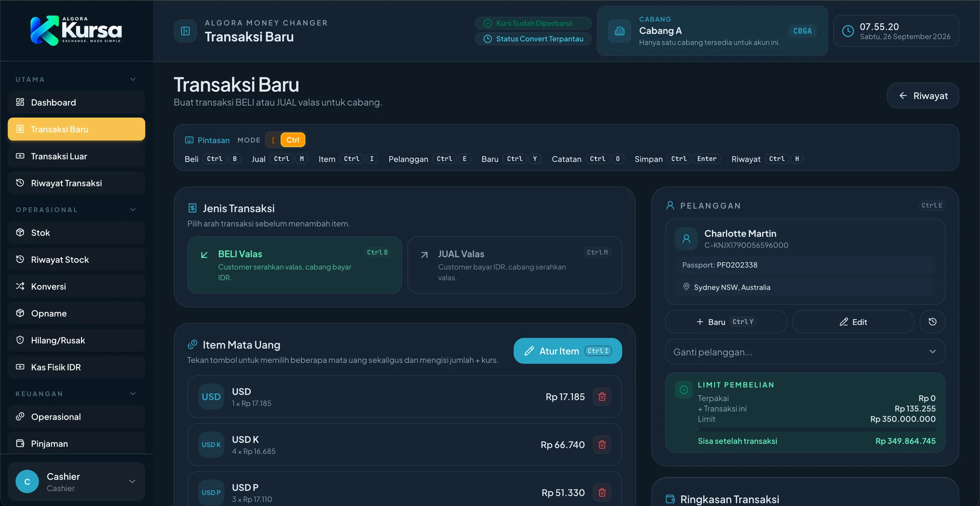980x506 pixels.
Task: Click the USD currency badge
Action: click(x=211, y=396)
